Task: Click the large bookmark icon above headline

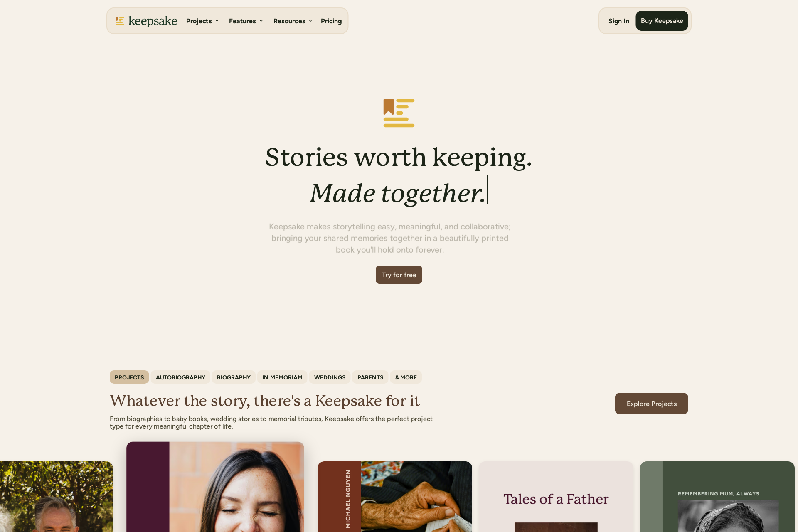Action: [399, 113]
